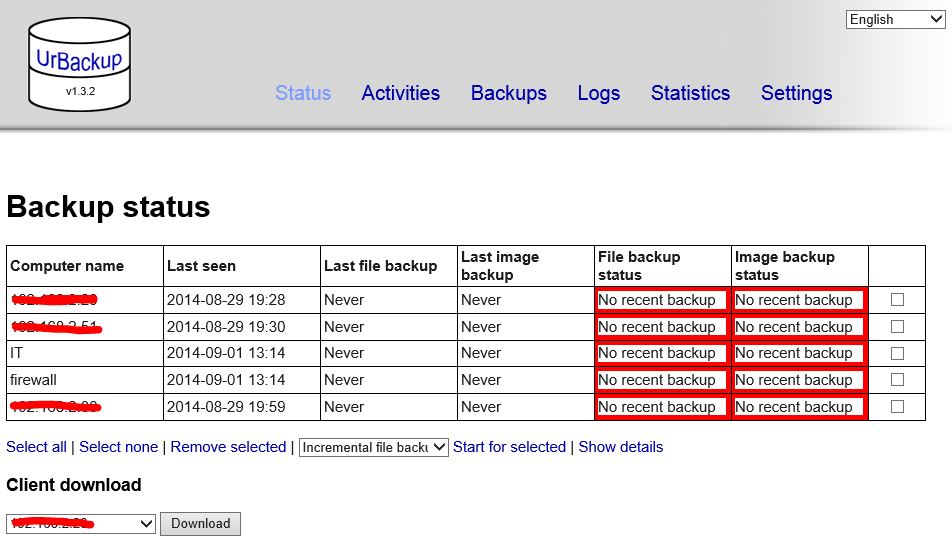Tick the checkbox in the firewall row
This screenshot has height=547, width=952.
point(897,380)
